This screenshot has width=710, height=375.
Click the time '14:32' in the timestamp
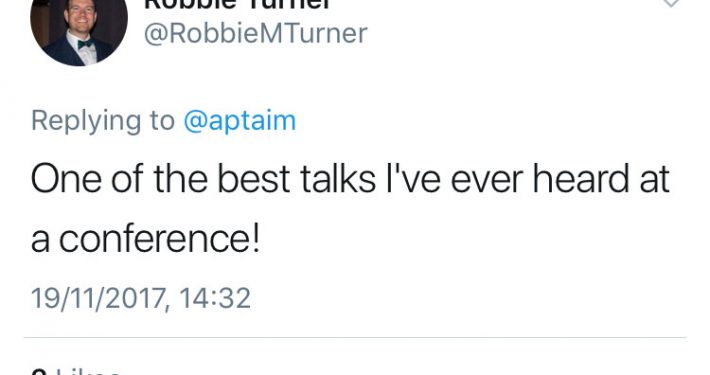(215, 298)
